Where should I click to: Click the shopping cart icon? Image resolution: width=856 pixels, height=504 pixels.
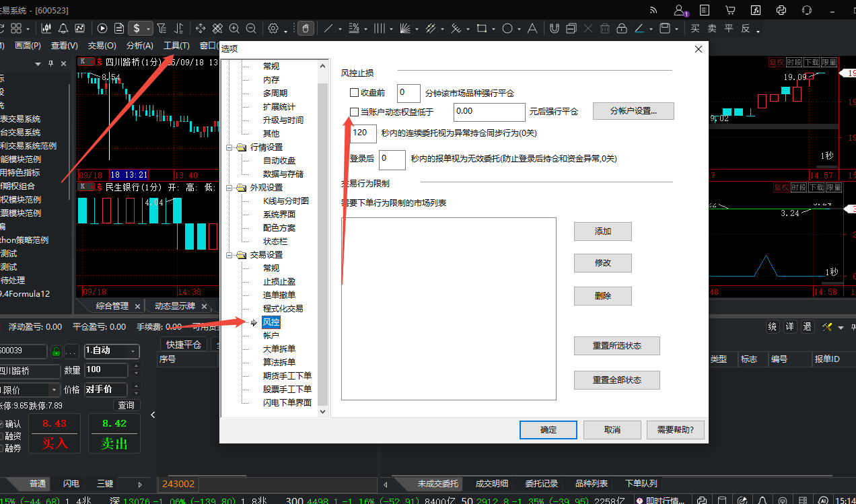click(730, 10)
